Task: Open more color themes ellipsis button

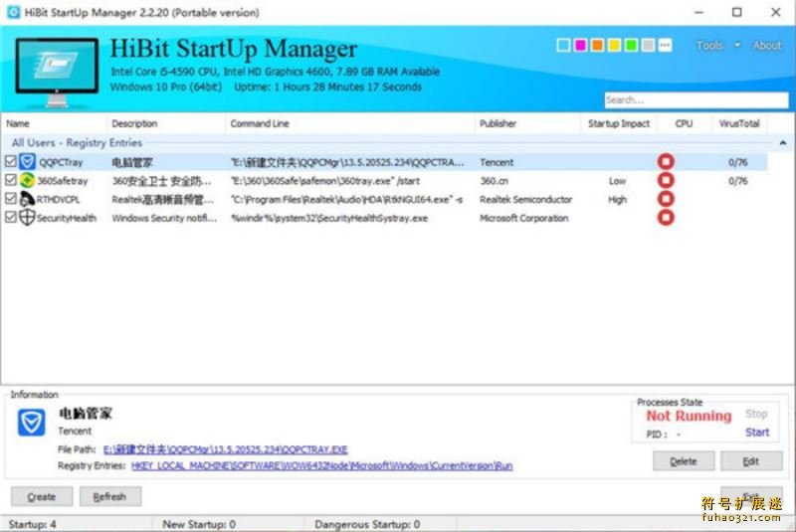Action: click(x=665, y=46)
